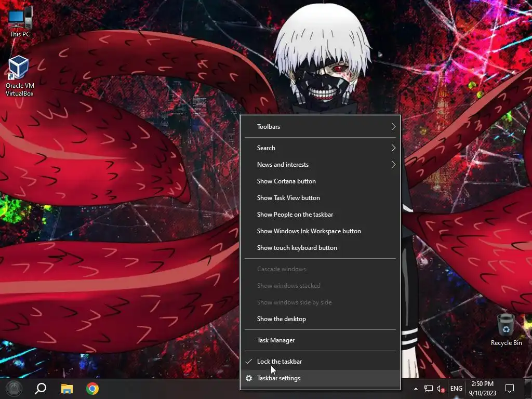Open Taskbar settings
The height and width of the screenshot is (399, 532).
pyautogui.click(x=320, y=378)
